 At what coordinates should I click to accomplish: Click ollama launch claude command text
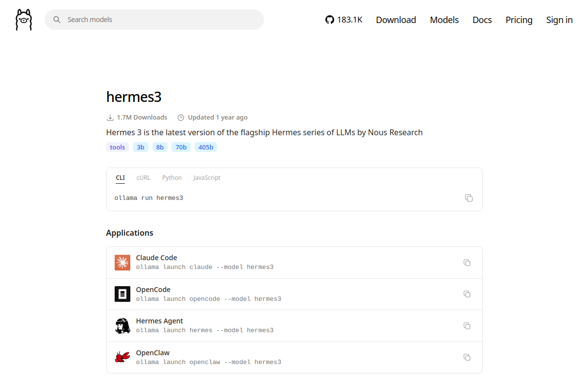205,267
